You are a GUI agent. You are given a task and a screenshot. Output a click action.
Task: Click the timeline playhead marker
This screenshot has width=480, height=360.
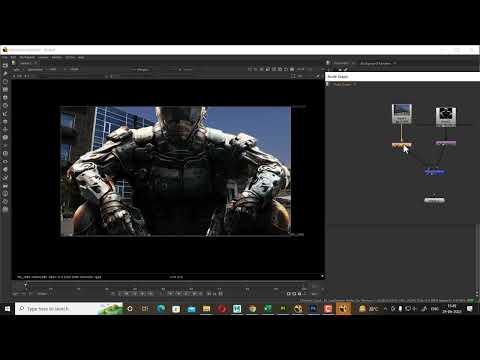25,284
